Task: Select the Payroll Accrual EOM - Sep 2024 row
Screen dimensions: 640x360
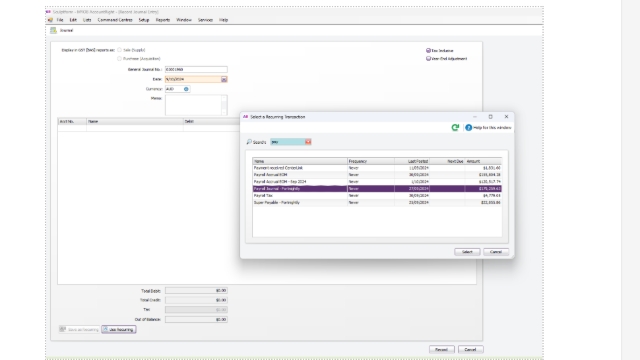Action: point(377,182)
